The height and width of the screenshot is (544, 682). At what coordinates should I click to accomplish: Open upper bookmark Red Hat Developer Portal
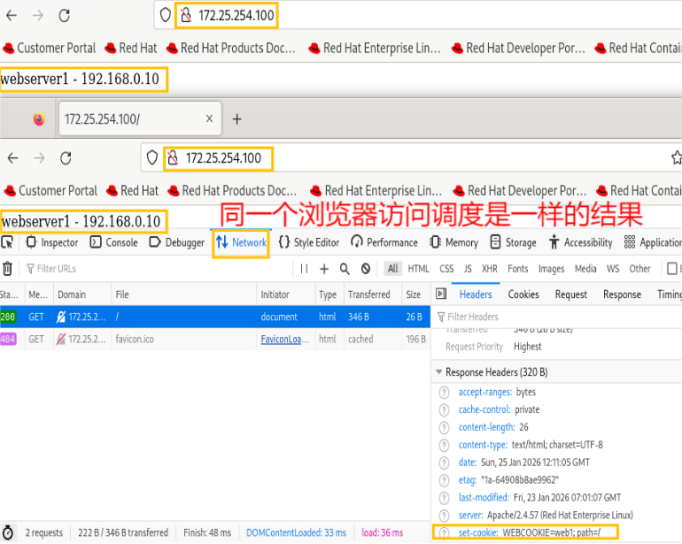pos(518,48)
